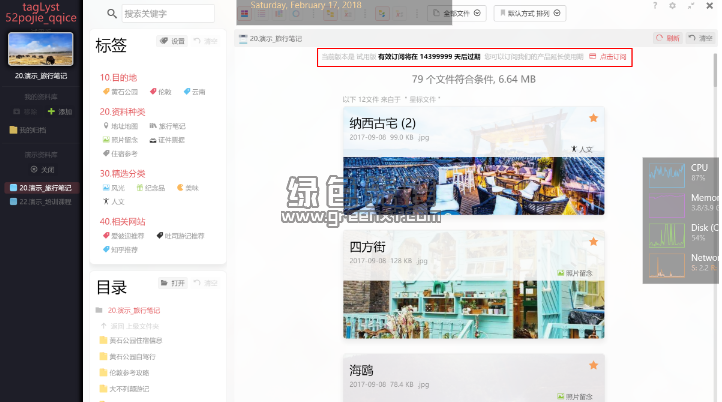Open the 四方街 photo thumbnail
This screenshot has height=402, width=722.
pos(474,310)
